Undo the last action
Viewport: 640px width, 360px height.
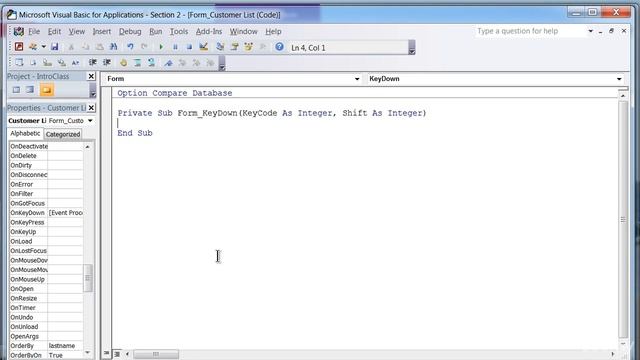(130, 47)
